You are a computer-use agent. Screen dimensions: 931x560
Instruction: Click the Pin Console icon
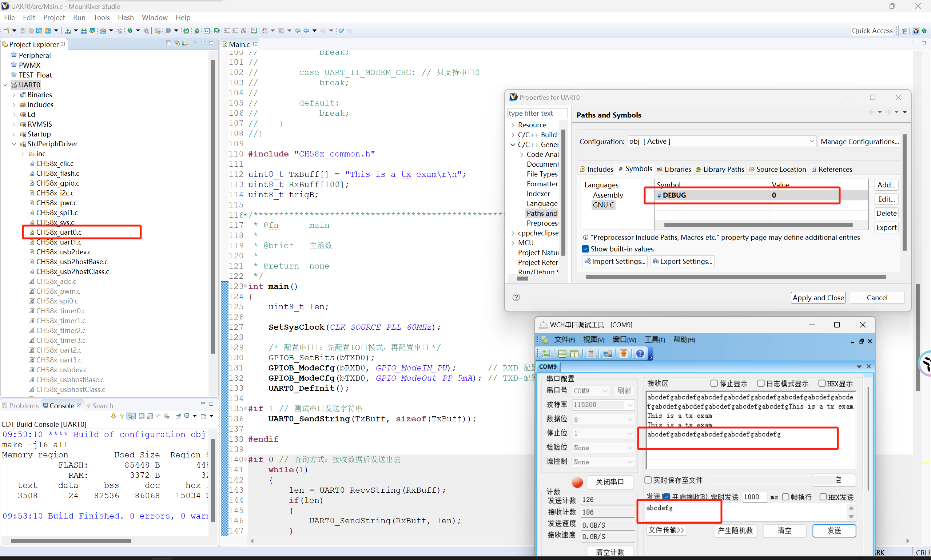pos(178,416)
